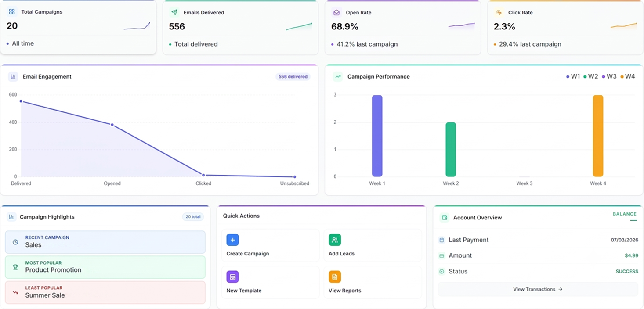Click the BALANCE label in Account Overview
This screenshot has width=644, height=309.
(x=625, y=214)
